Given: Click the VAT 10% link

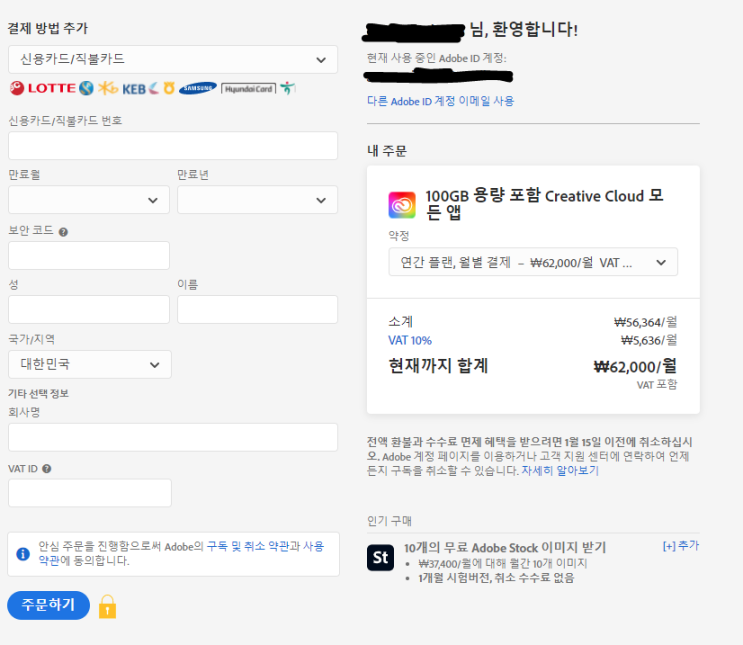Looking at the screenshot, I should tap(410, 340).
